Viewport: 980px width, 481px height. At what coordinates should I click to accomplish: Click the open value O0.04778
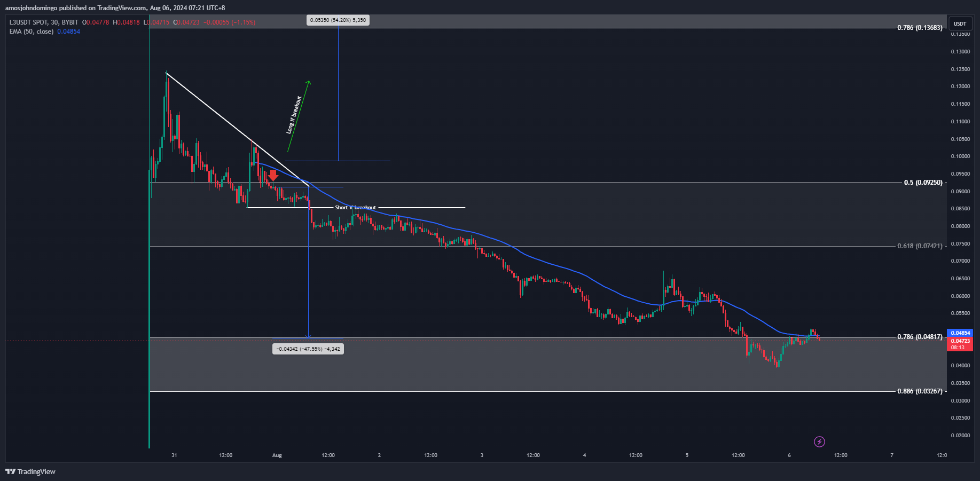[x=96, y=22]
